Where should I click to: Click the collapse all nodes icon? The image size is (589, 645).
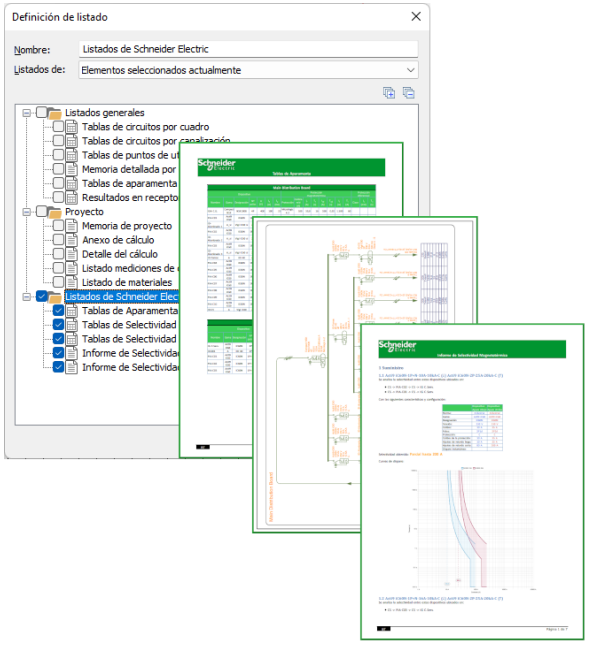[408, 93]
